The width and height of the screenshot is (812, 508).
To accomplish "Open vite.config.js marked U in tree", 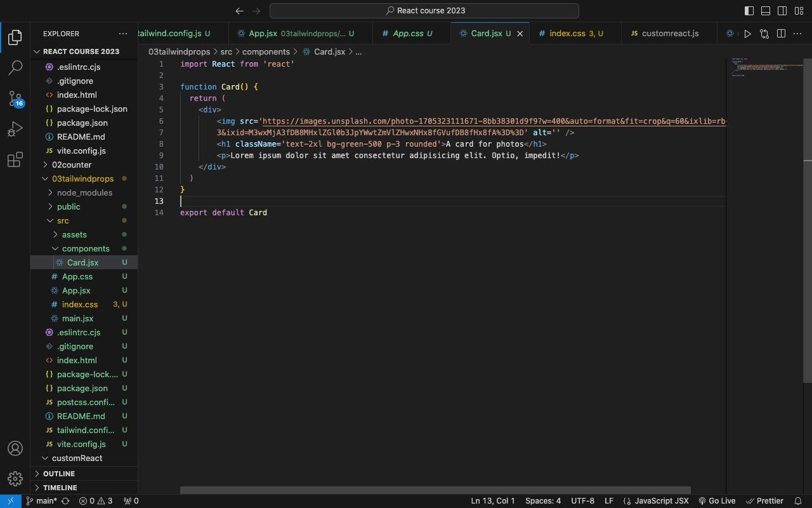I will (84, 444).
